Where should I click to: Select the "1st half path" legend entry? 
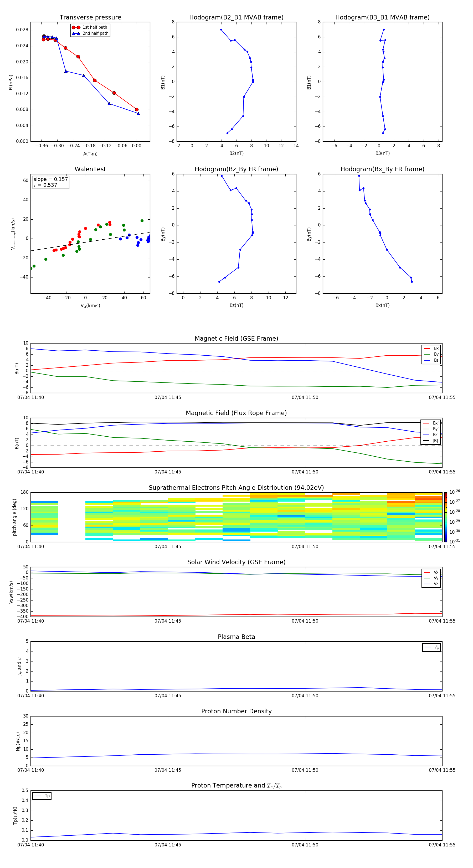coord(90,27)
